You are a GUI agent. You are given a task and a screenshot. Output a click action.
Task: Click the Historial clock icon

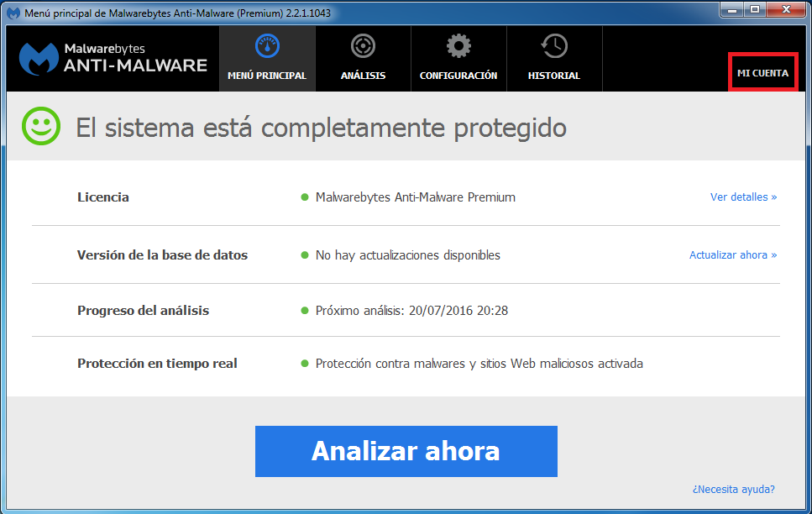pos(554,47)
